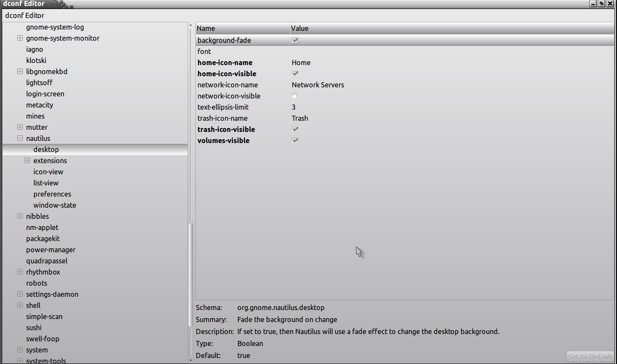Edit the text-ellipsis-limit value 3
Screen dimensions: 617x364
click(294, 107)
